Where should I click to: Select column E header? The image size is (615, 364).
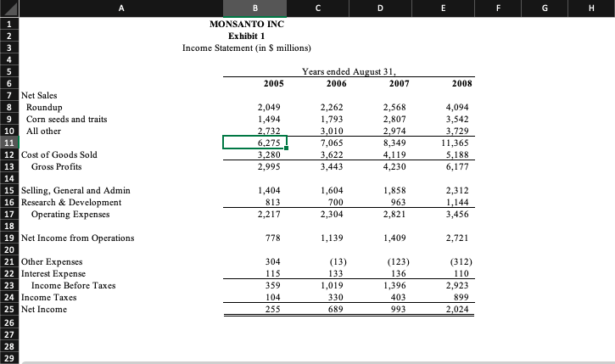[443, 8]
